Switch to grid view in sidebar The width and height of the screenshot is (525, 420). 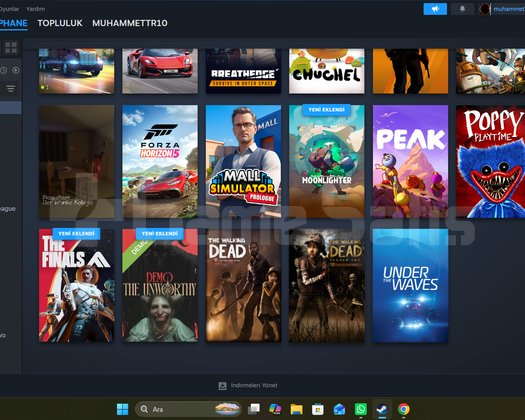point(11,48)
